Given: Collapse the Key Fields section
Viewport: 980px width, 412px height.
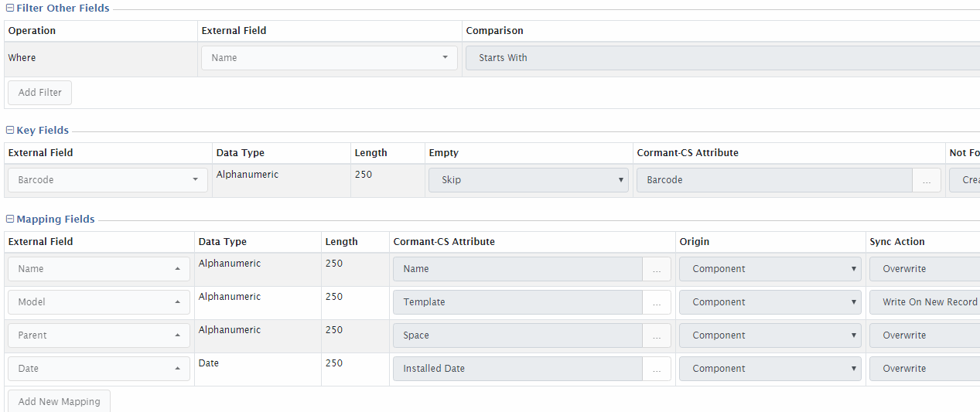Looking at the screenshot, I should pyautogui.click(x=10, y=131).
